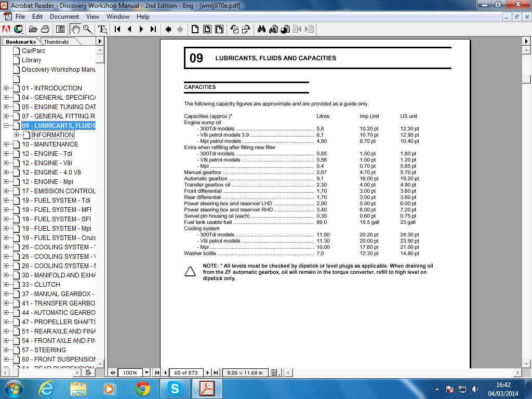Switch to the Thumbnails tab

pyautogui.click(x=56, y=42)
